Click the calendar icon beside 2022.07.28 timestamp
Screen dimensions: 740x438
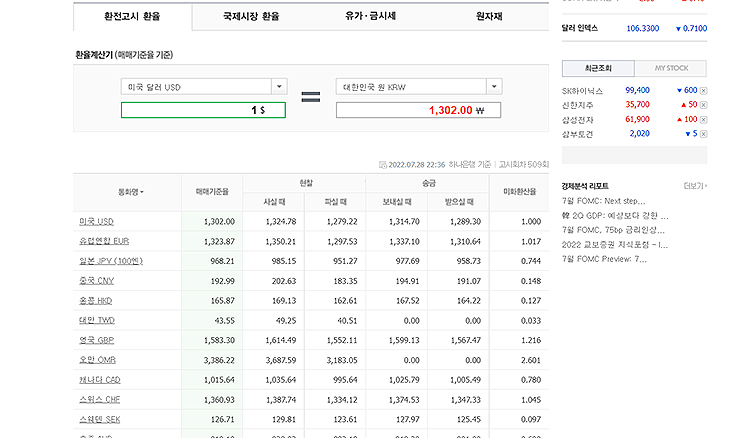[x=383, y=165]
